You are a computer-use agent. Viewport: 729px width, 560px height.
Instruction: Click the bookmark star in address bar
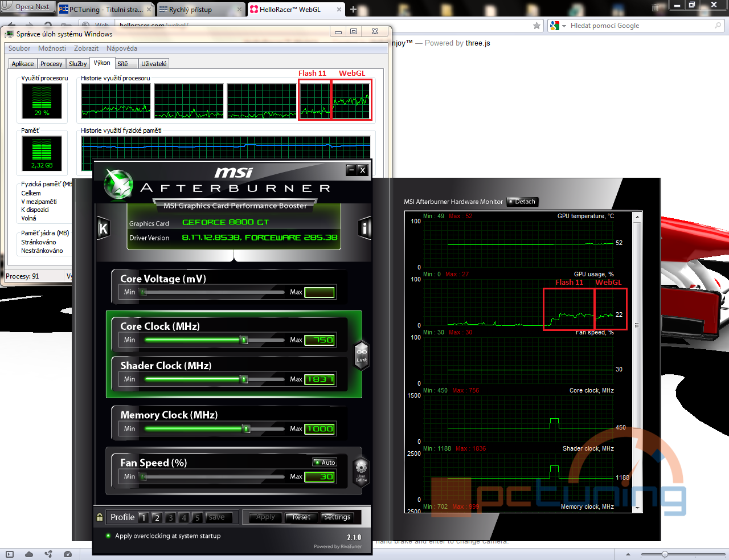pos(536,26)
